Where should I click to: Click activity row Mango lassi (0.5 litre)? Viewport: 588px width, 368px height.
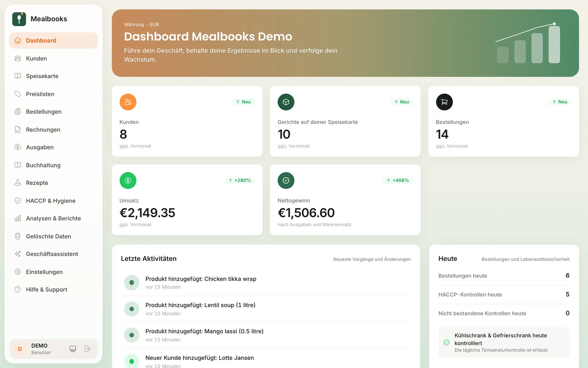266,335
